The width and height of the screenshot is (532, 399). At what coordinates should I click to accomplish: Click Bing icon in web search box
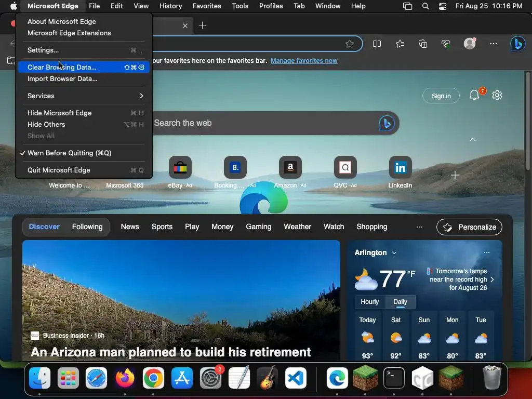[x=387, y=123]
